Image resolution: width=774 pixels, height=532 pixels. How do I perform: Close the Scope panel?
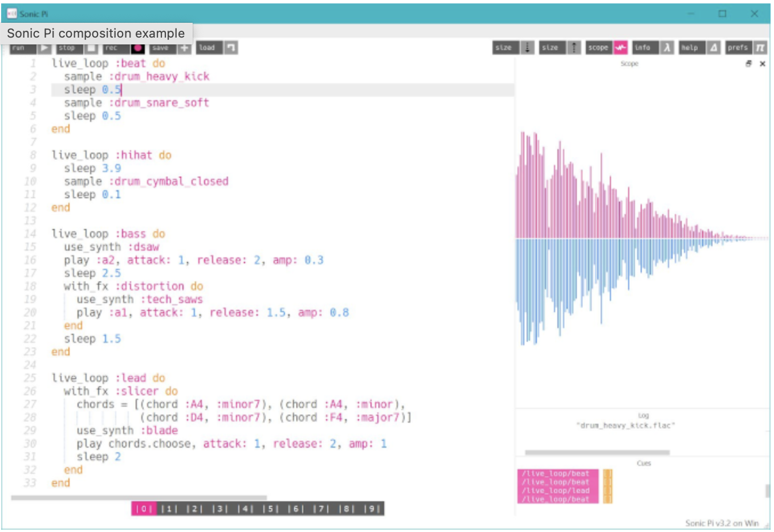click(763, 64)
